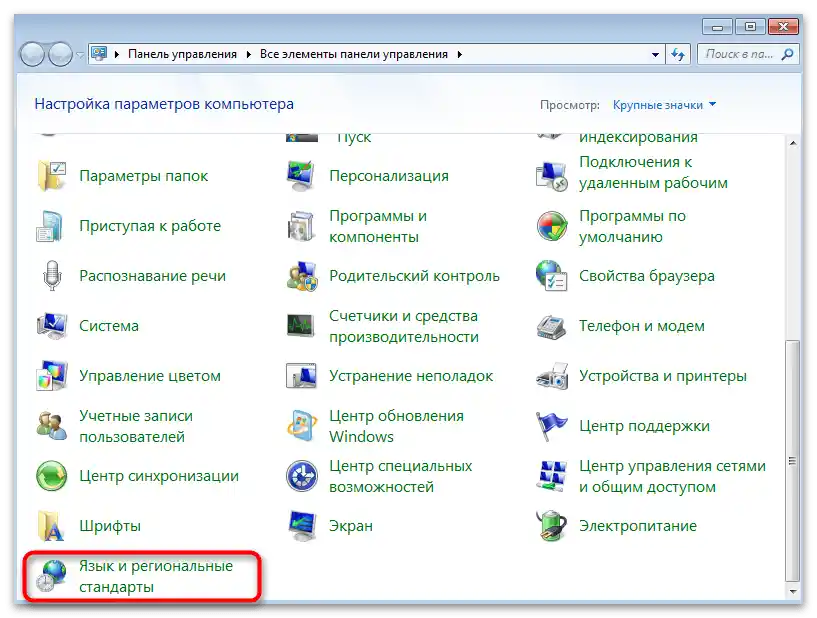817x618 pixels.
Task: Open the Персонализация link
Action: 389,176
